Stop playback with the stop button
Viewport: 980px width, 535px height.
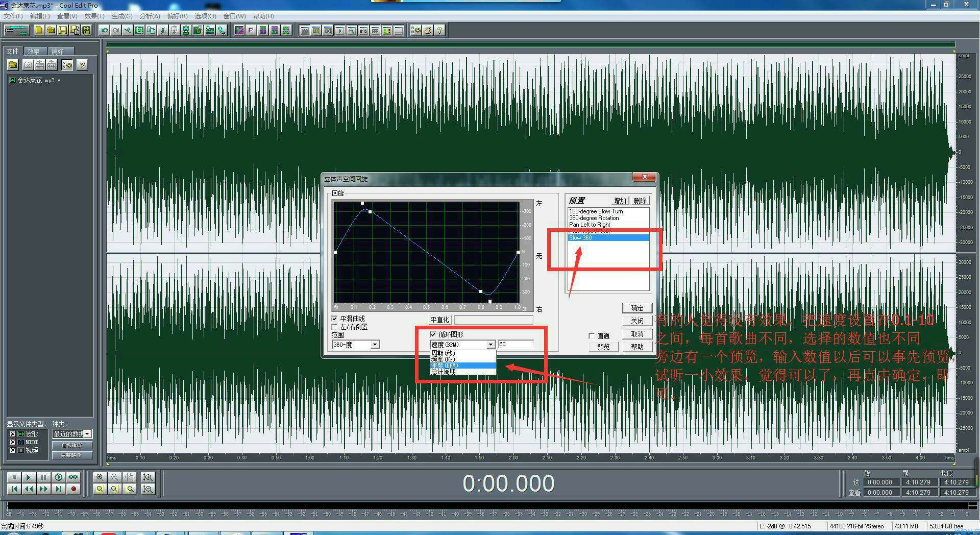click(14, 477)
